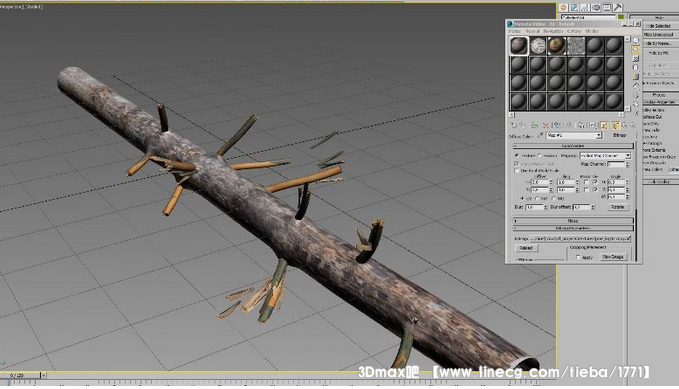Screen dimensions: 679x389
Task: Click the time slider at frame 0/100
Action: (x=21, y=375)
